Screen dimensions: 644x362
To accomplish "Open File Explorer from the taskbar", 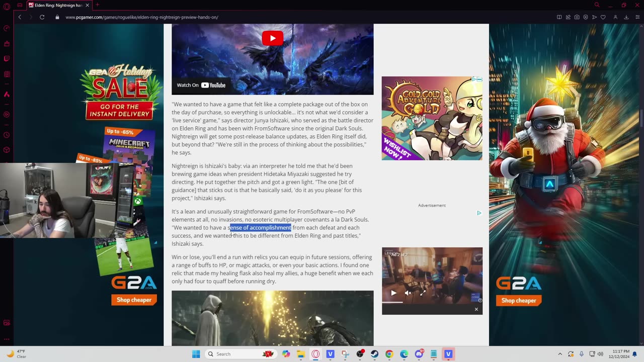I will click(x=301, y=354).
